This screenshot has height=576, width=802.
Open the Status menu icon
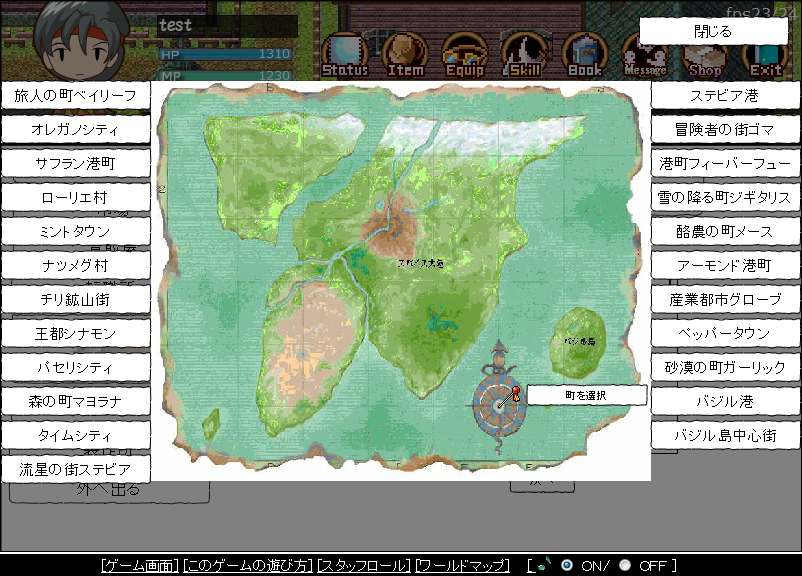(x=345, y=54)
